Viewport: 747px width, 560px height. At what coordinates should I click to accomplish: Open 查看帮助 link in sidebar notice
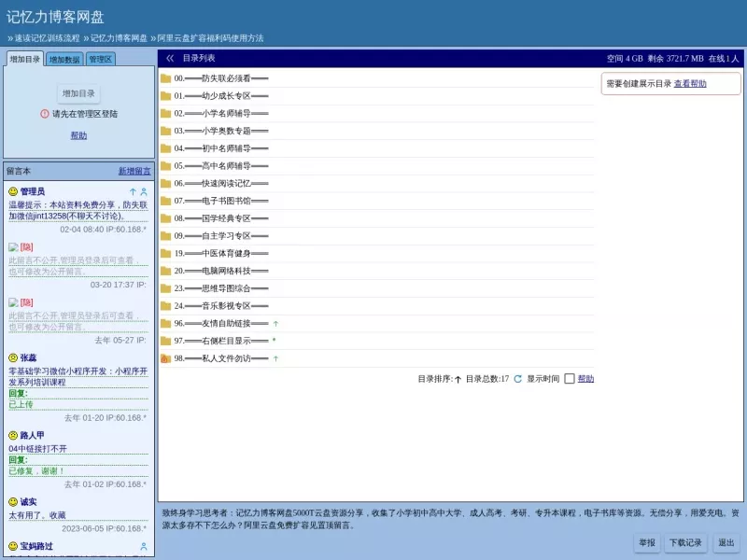pos(690,84)
